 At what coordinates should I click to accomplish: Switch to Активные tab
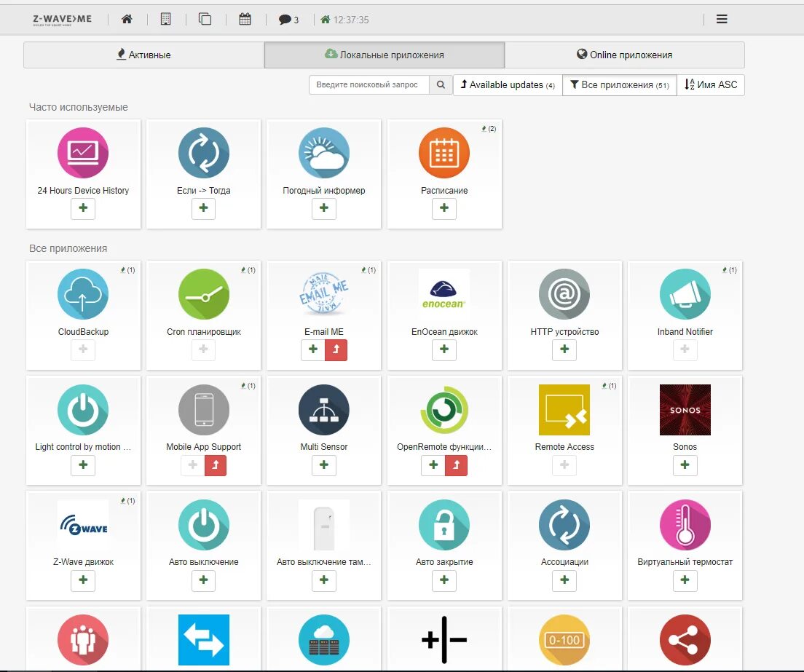144,55
